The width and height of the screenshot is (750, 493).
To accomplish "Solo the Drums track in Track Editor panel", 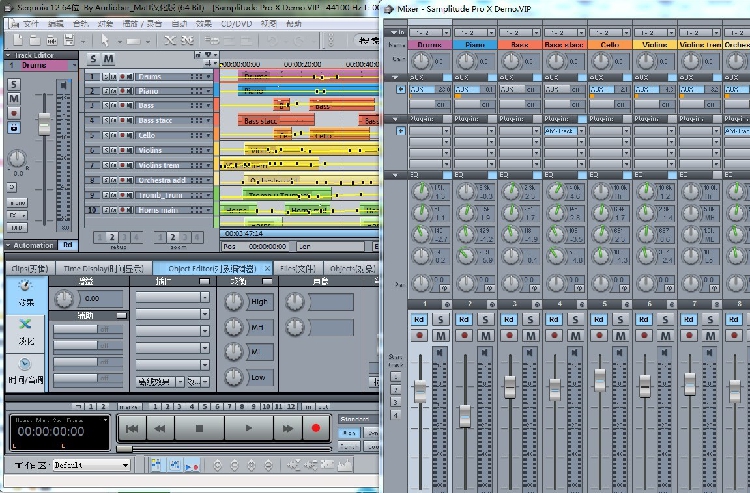I will 14,85.
